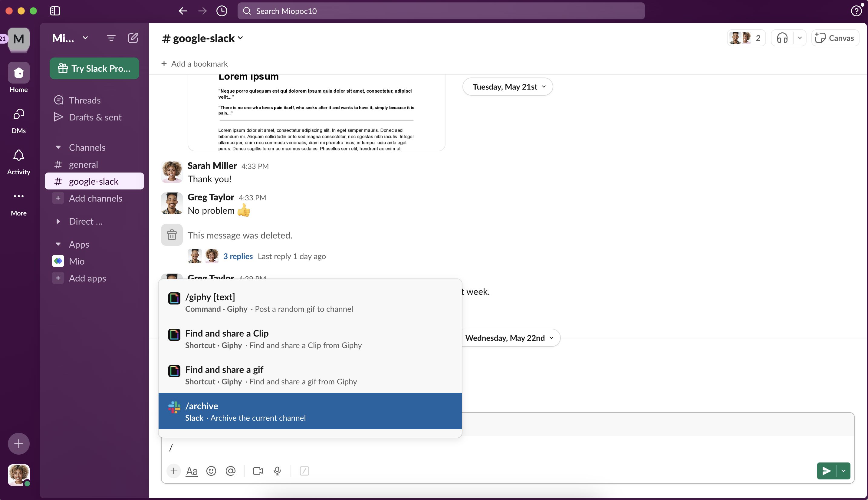The image size is (868, 500).
Task: Open the compose new message icon
Action: click(133, 38)
